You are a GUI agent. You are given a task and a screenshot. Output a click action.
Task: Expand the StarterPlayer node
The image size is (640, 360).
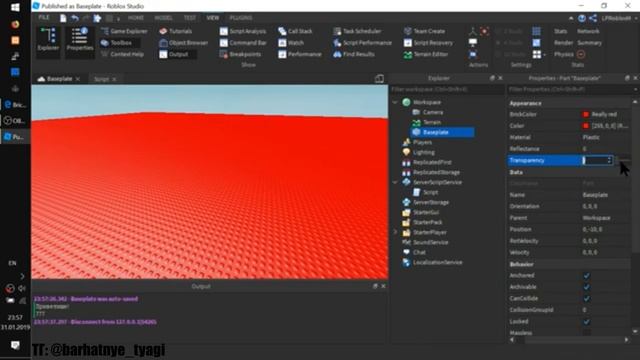point(395,232)
